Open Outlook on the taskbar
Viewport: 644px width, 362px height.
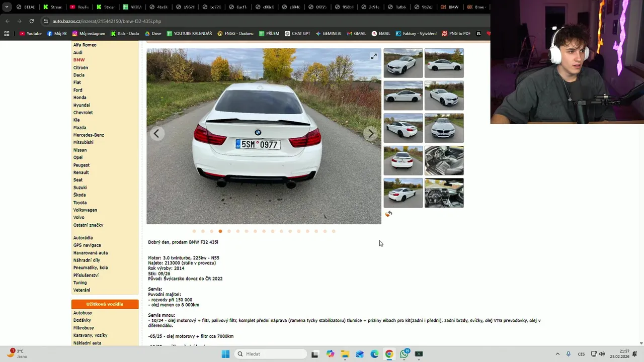click(359, 354)
